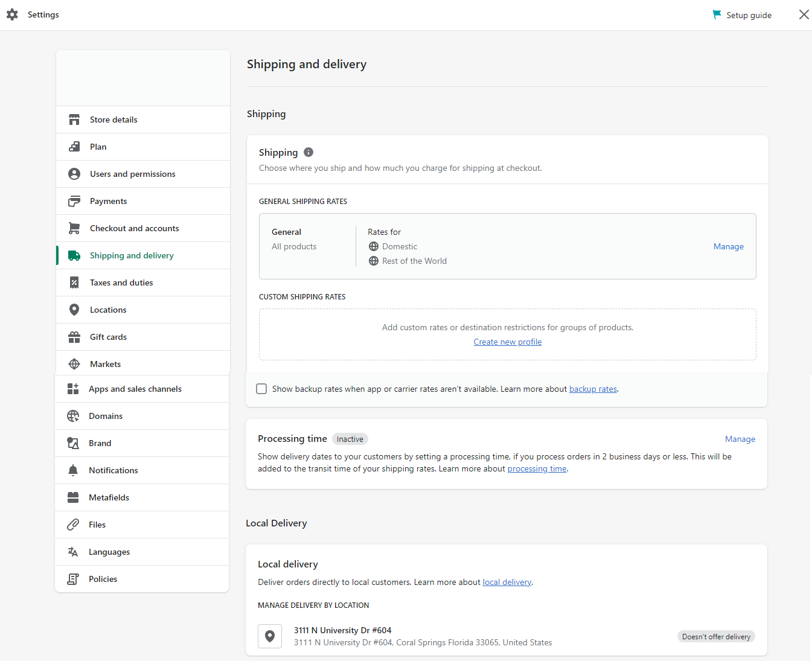The width and height of the screenshot is (812, 661).
Task: Select Payments in the sidebar
Action: point(109,201)
